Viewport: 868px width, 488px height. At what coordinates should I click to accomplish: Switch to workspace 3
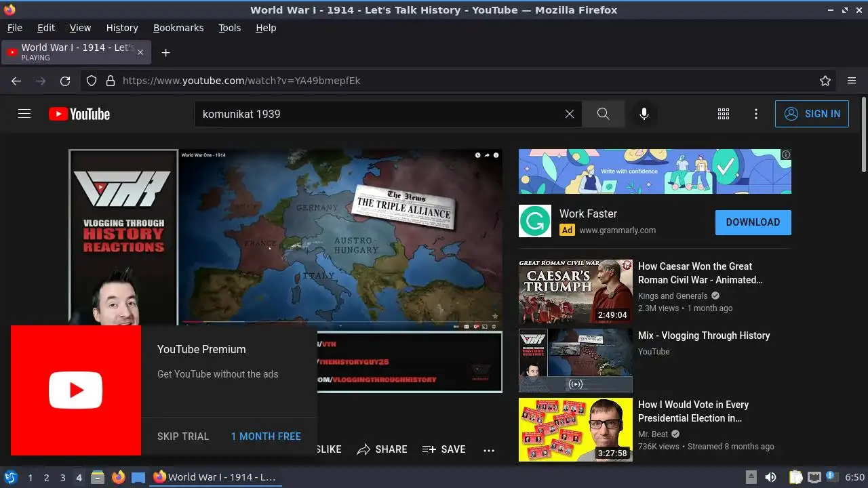[x=62, y=478]
